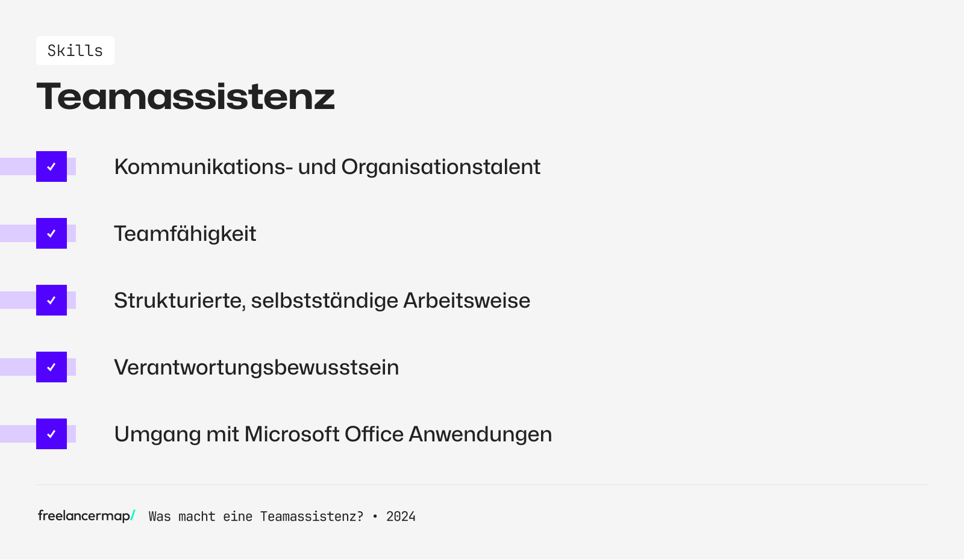964x560 pixels.
Task: Click the lavender stripe left of Teamfähigkeit checkbox
Action: 17,234
